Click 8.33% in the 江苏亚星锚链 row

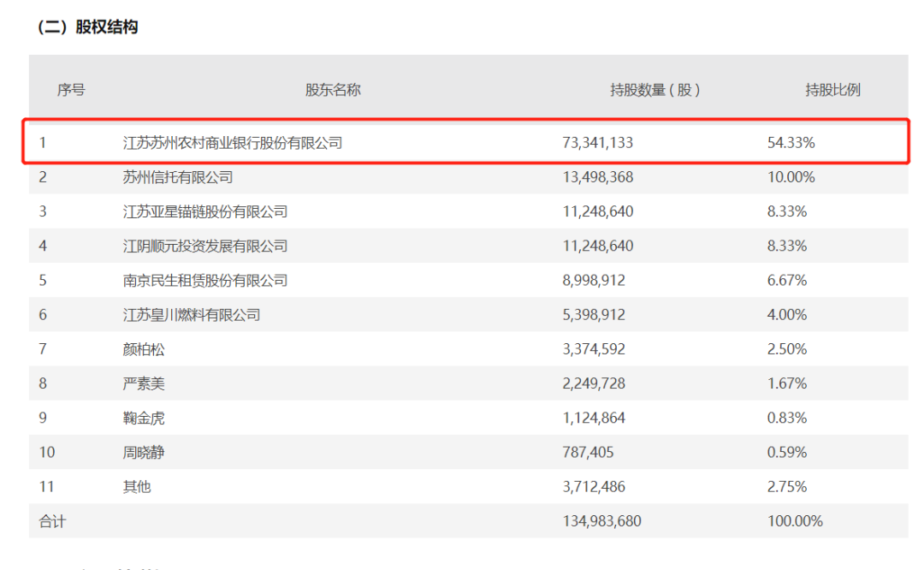click(787, 211)
